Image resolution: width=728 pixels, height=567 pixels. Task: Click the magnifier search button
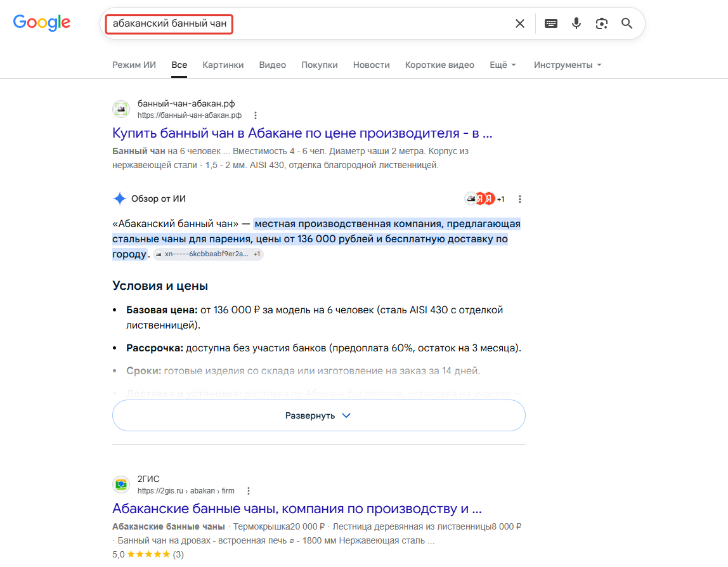pyautogui.click(x=627, y=23)
